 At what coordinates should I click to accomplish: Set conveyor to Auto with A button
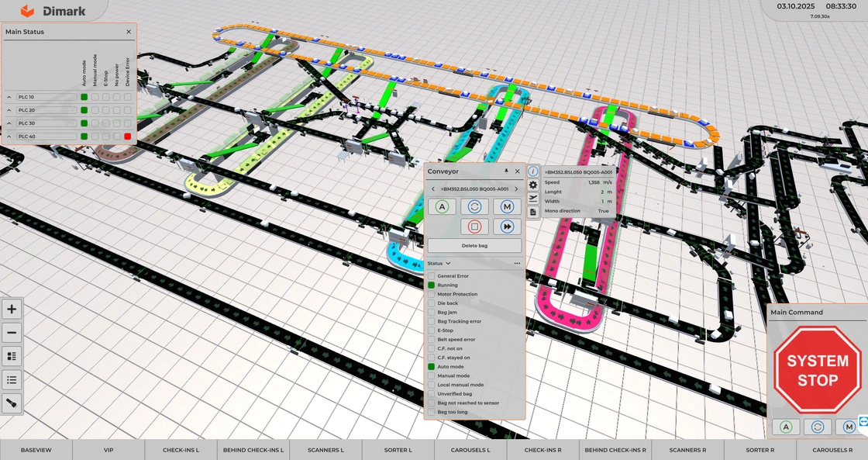pos(442,207)
